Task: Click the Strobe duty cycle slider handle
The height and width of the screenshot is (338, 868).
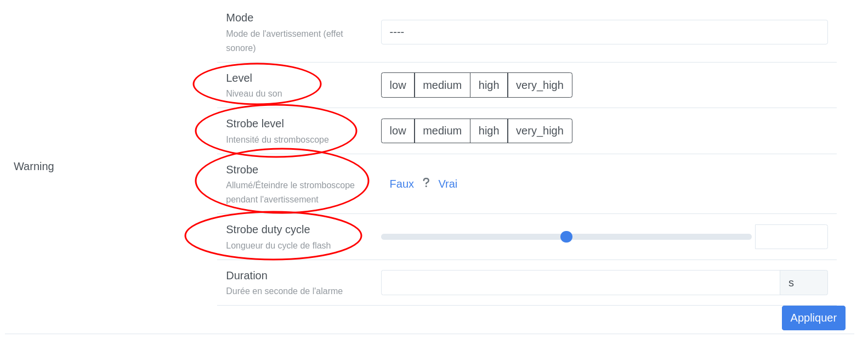Action: (566, 236)
